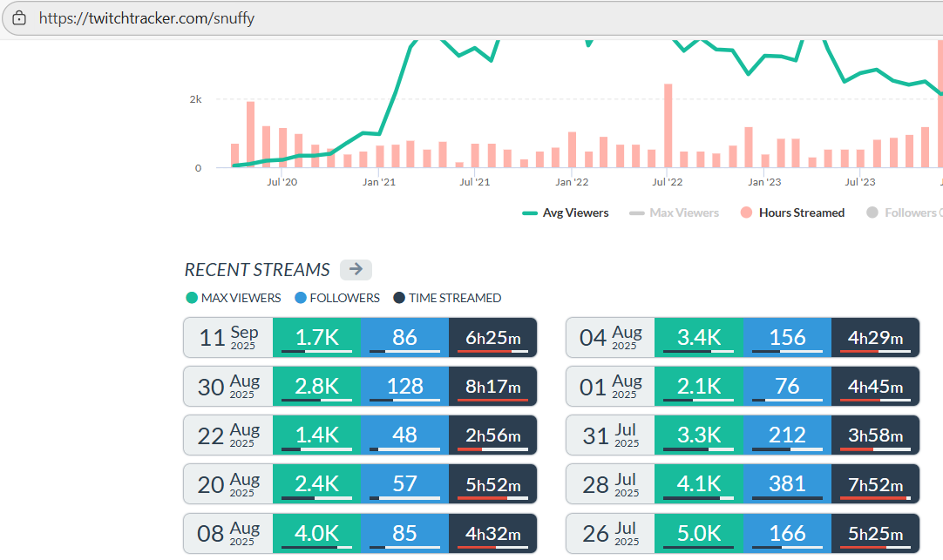Click the 48 followers cell
Image resolution: width=943 pixels, height=560 pixels.
(404, 435)
